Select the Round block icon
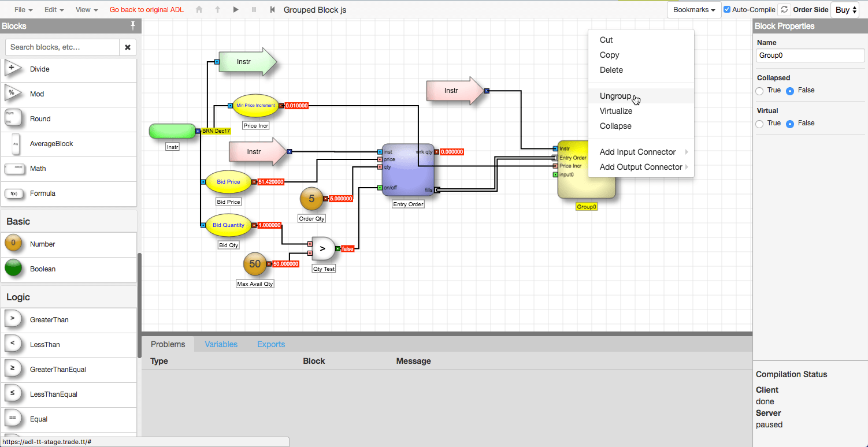The width and height of the screenshot is (868, 447). (x=13, y=118)
